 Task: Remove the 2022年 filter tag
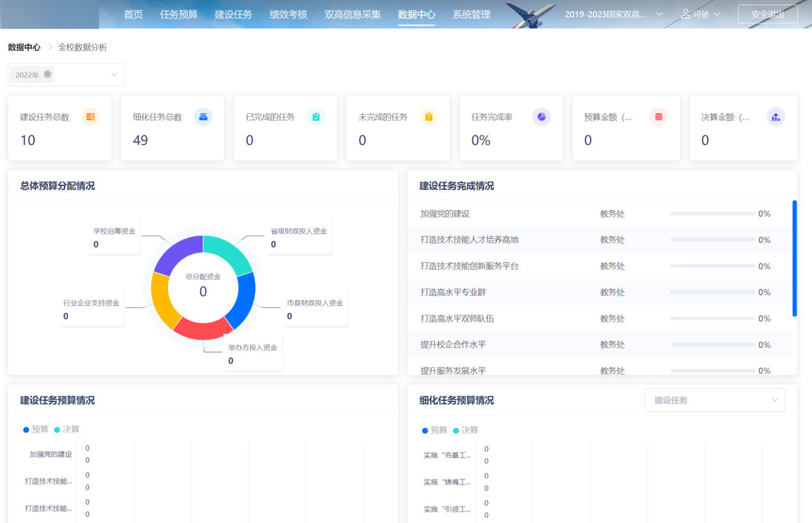[48, 74]
